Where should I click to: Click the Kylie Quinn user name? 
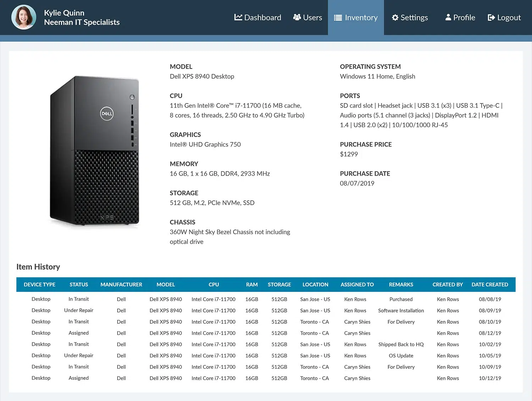tap(64, 13)
